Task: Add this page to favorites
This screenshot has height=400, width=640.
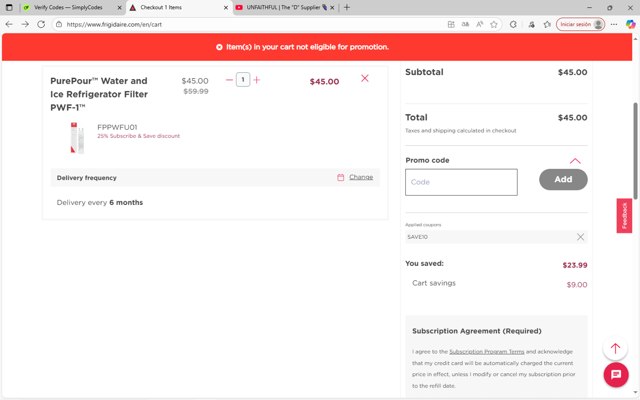Action: pyautogui.click(x=494, y=24)
